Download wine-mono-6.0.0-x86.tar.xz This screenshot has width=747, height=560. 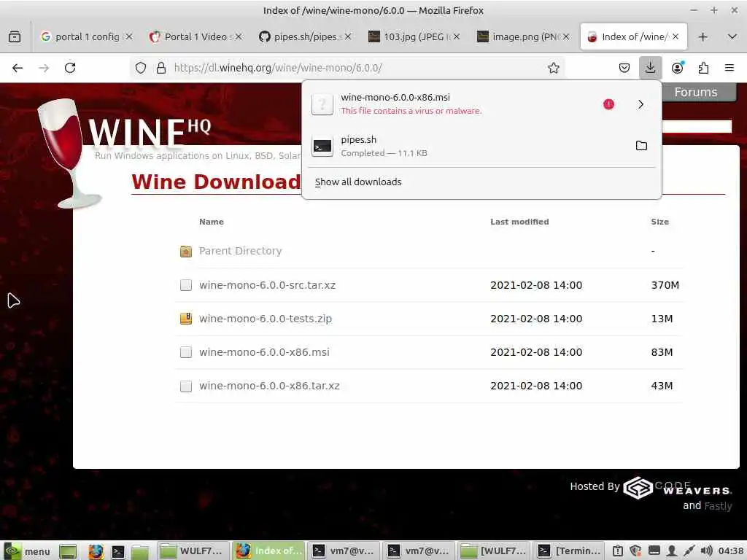269,386
